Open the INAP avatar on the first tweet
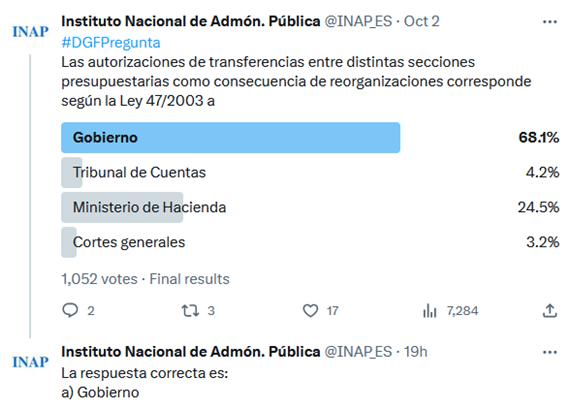 click(x=31, y=32)
